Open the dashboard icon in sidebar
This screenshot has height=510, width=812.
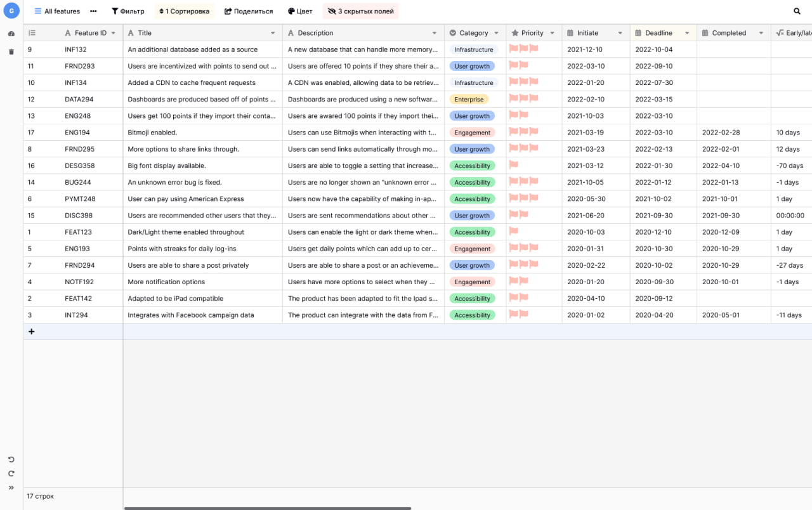click(x=11, y=34)
